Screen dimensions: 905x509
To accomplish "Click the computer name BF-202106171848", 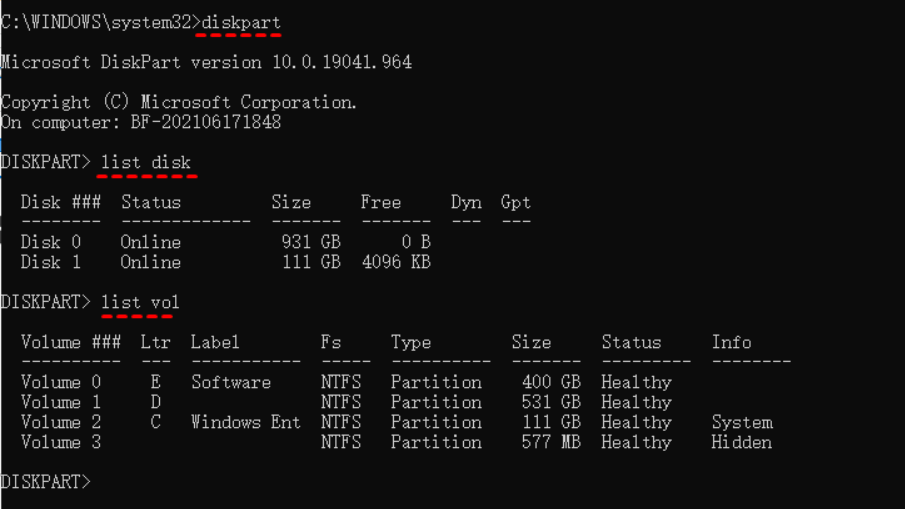I will (205, 122).
